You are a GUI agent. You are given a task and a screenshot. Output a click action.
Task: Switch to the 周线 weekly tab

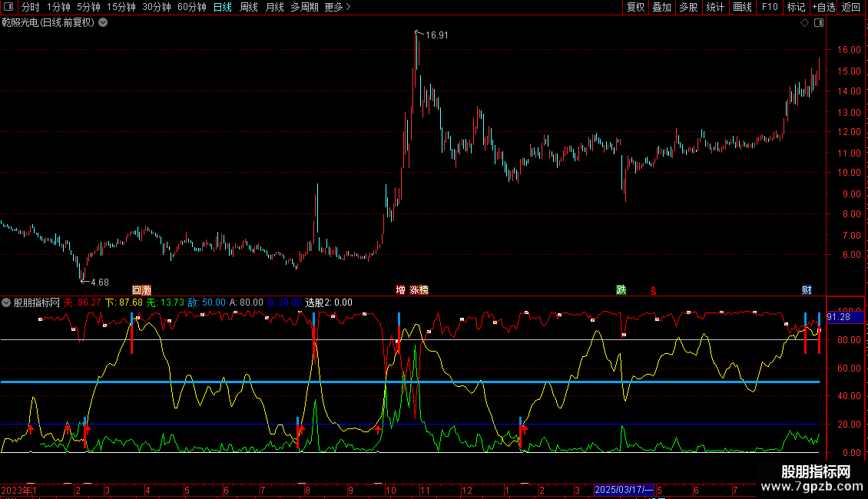[x=248, y=7]
